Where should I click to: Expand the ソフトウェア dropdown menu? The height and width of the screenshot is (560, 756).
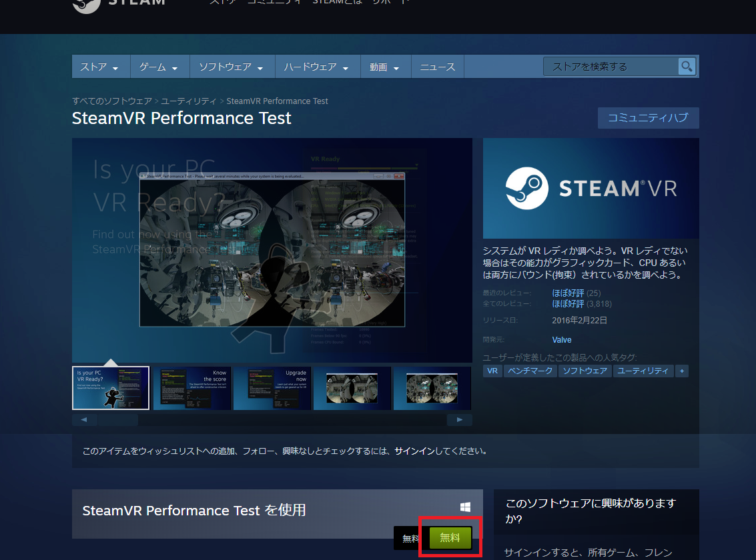[232, 67]
